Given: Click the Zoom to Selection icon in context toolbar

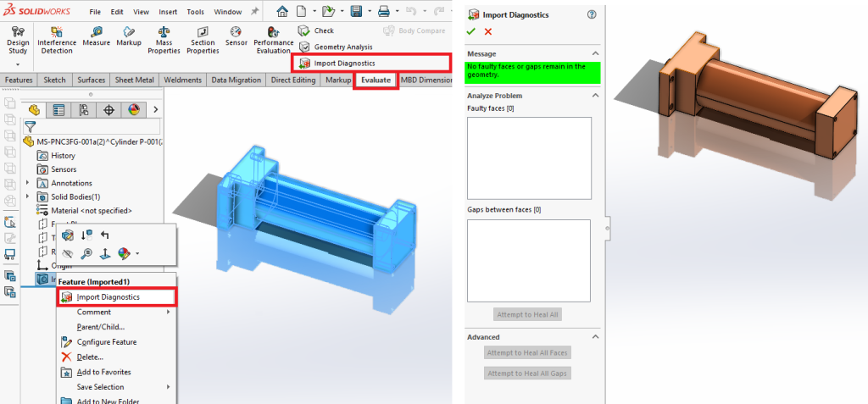Looking at the screenshot, I should pyautogui.click(x=86, y=252).
